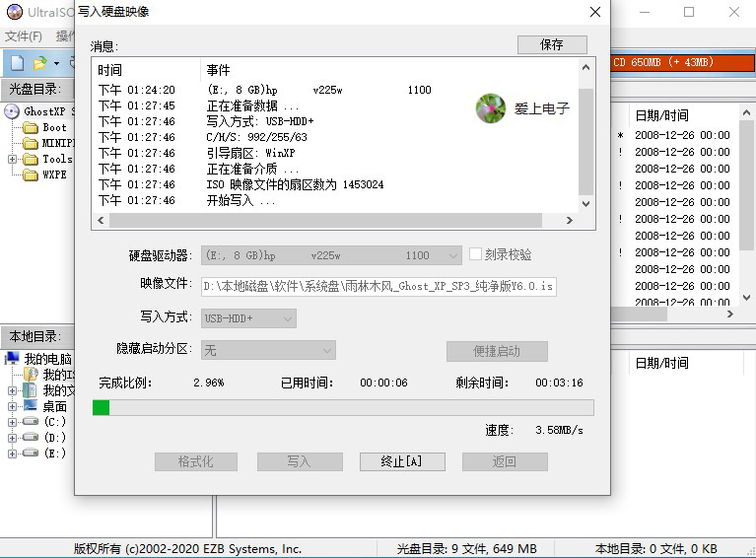Screen dimensions: 756x558
Task: Open the dropdown arrow beside Open icon
Action: tap(56, 63)
